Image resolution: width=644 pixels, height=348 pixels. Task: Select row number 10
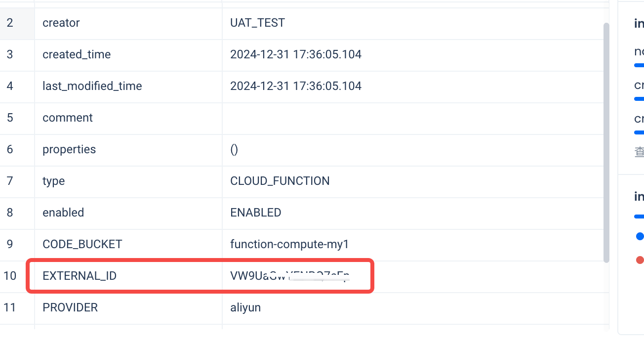tap(10, 276)
